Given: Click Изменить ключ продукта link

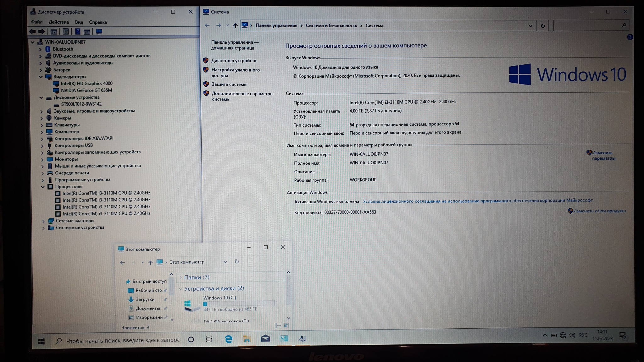Looking at the screenshot, I should point(599,211).
